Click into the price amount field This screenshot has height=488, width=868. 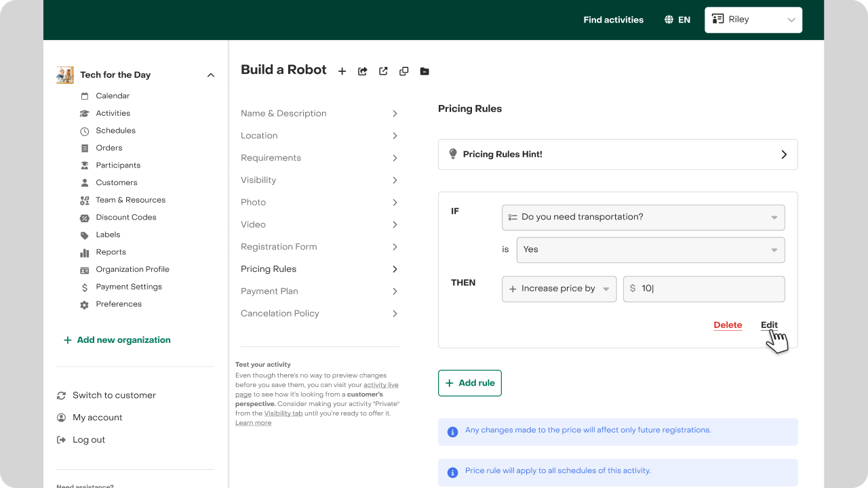(704, 289)
